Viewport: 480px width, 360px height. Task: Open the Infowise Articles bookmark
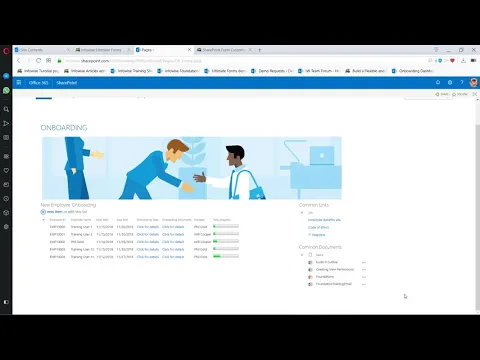coord(85,71)
